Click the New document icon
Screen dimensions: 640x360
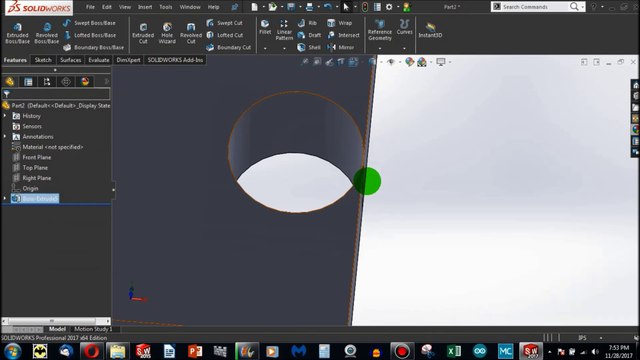[x=254, y=7]
